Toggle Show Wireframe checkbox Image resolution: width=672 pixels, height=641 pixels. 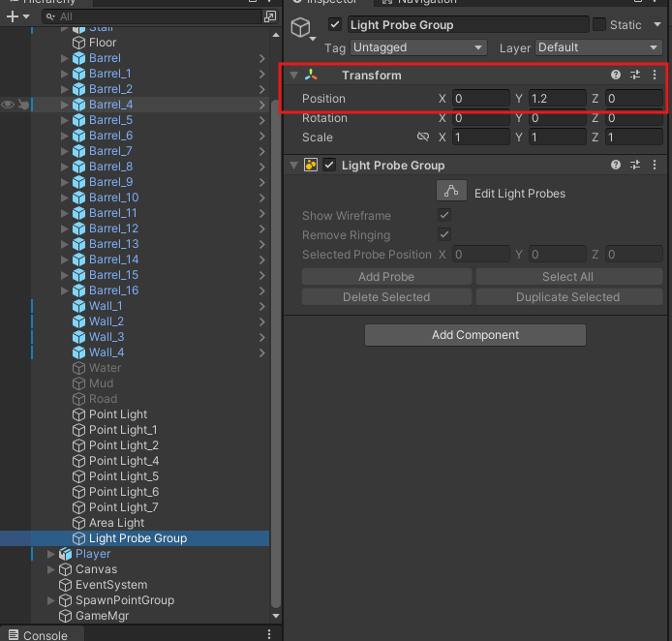click(x=444, y=215)
